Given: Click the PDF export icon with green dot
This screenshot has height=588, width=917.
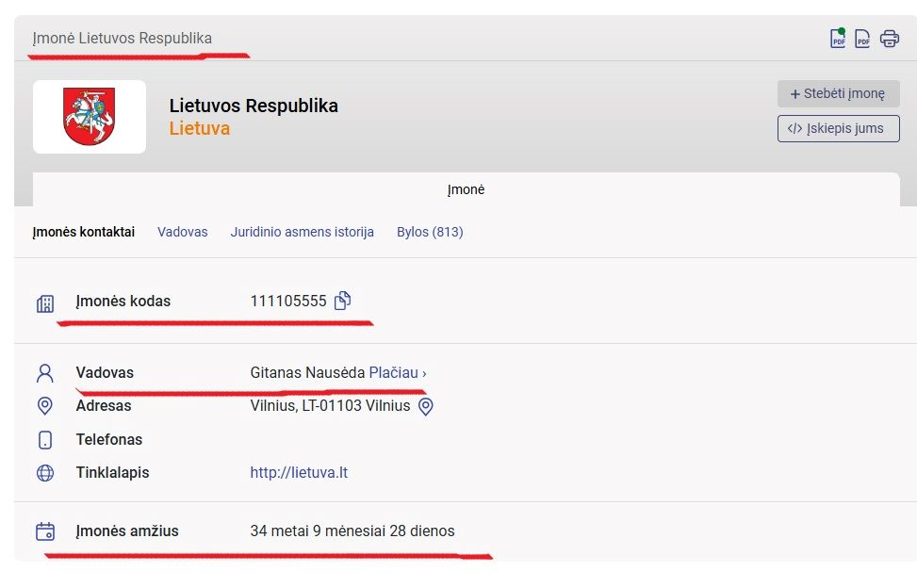Looking at the screenshot, I should coord(838,39).
